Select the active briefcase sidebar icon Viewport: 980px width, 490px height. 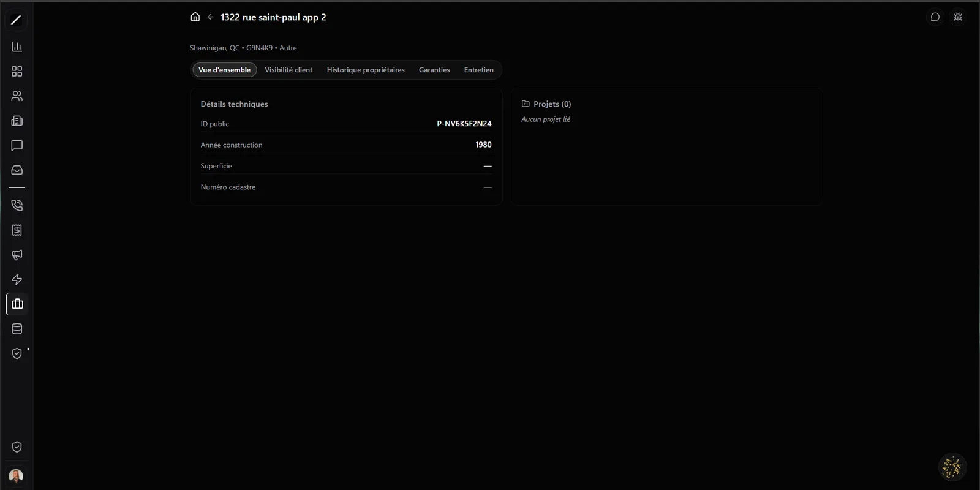click(17, 304)
